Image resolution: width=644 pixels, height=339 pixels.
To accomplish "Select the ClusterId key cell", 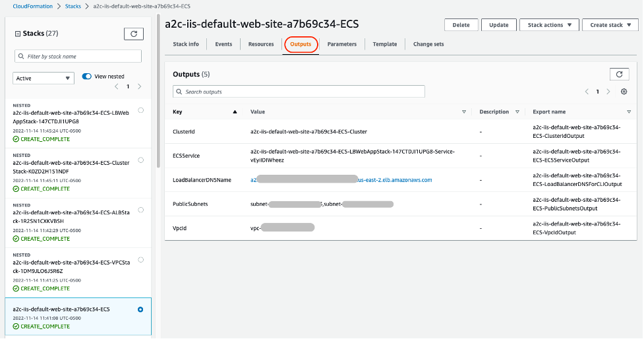I will click(x=184, y=132).
